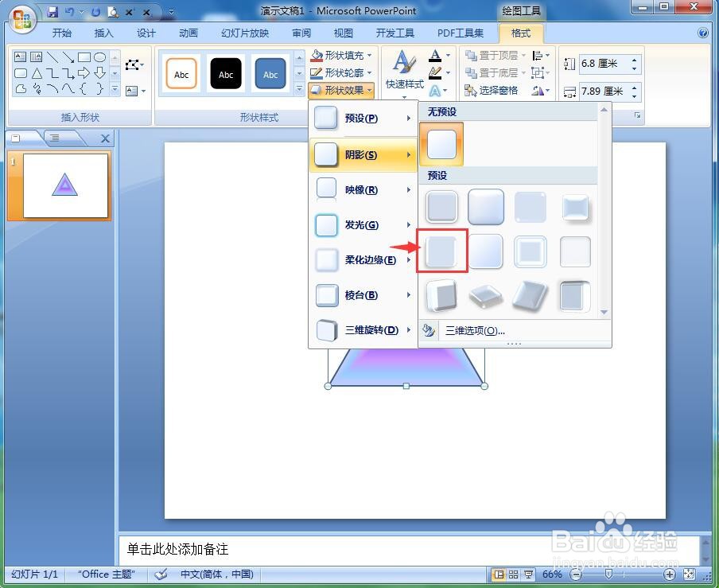Open the 预设(P) Preset submenu
This screenshot has height=588, width=719.
point(363,119)
